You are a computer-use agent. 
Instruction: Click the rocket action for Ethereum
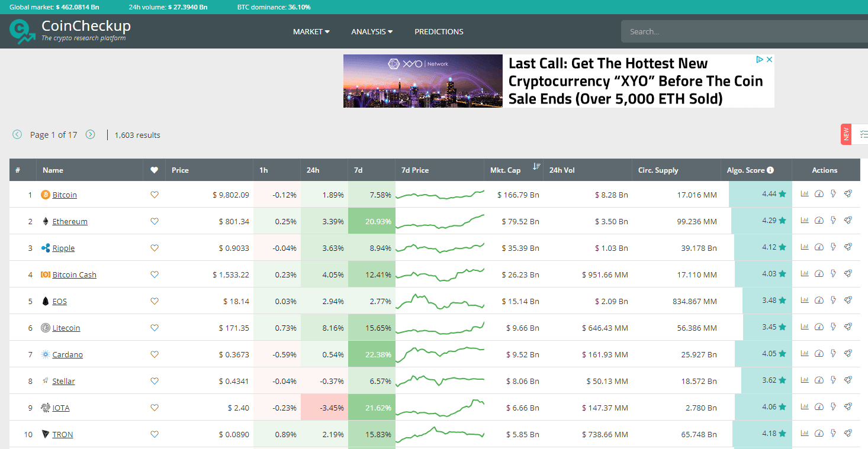(848, 220)
